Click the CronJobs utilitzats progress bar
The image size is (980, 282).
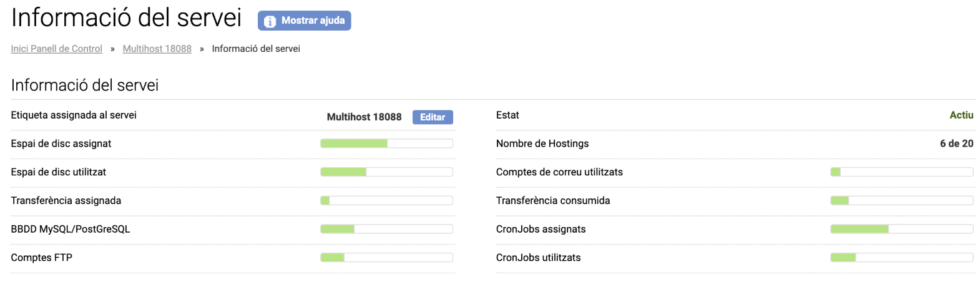902,258
